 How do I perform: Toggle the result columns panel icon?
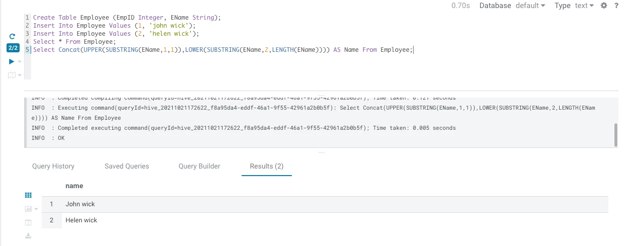point(28,222)
